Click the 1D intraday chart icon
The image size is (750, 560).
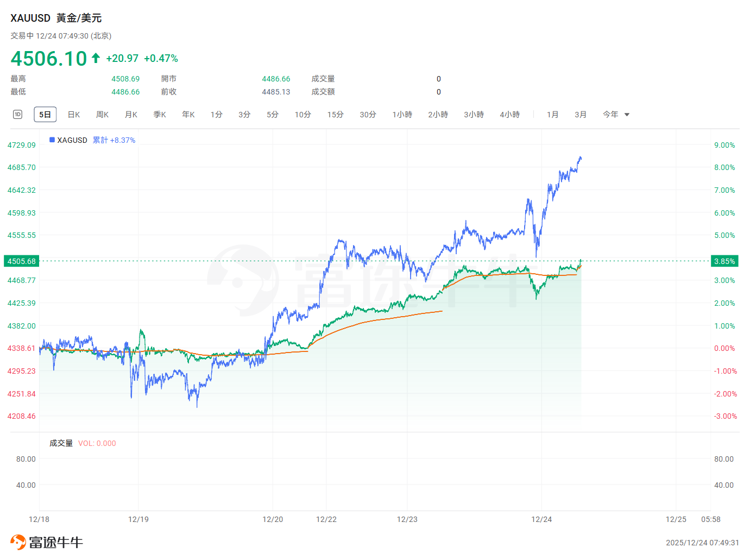(17, 114)
